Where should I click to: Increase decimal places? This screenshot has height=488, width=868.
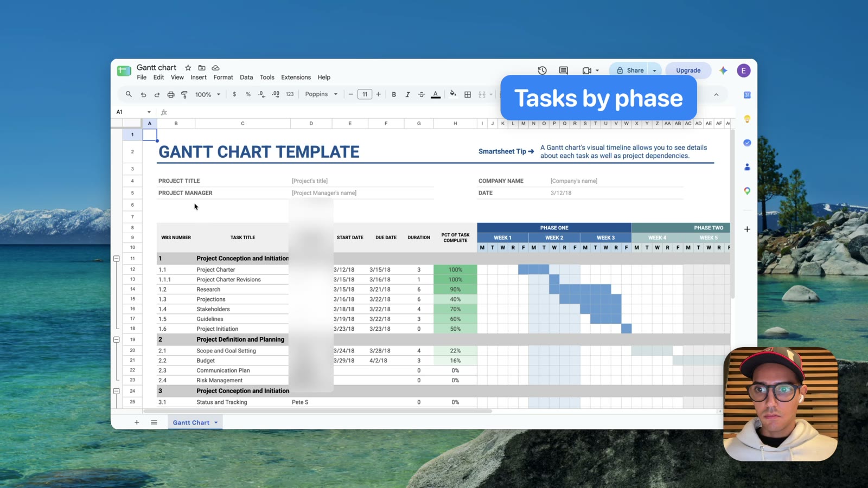pos(276,94)
